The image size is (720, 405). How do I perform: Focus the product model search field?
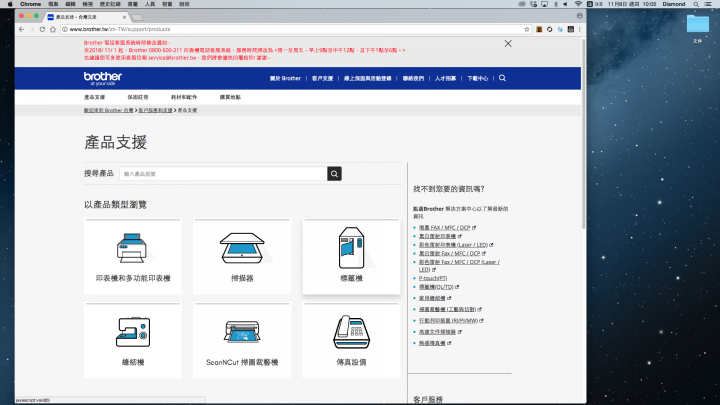(x=223, y=174)
